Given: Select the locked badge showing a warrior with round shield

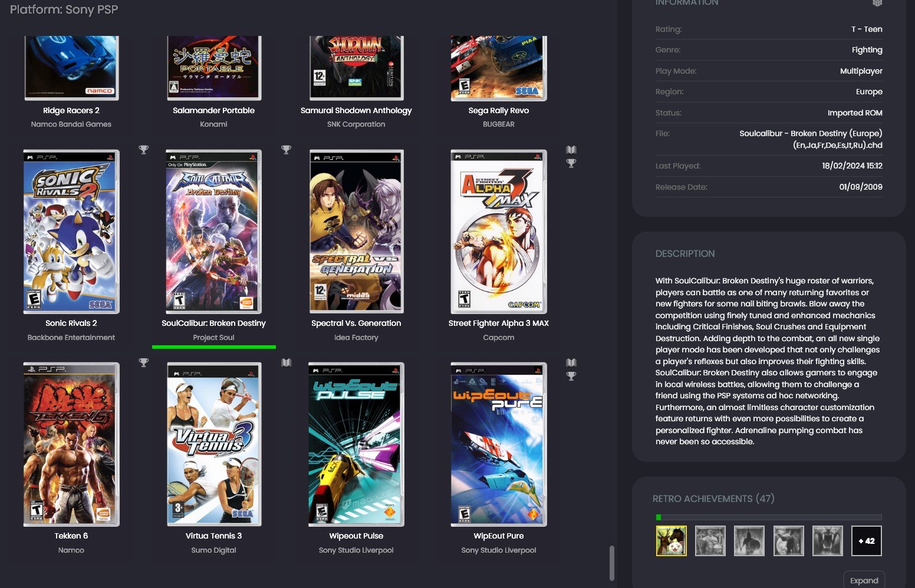Looking at the screenshot, I should point(749,541).
